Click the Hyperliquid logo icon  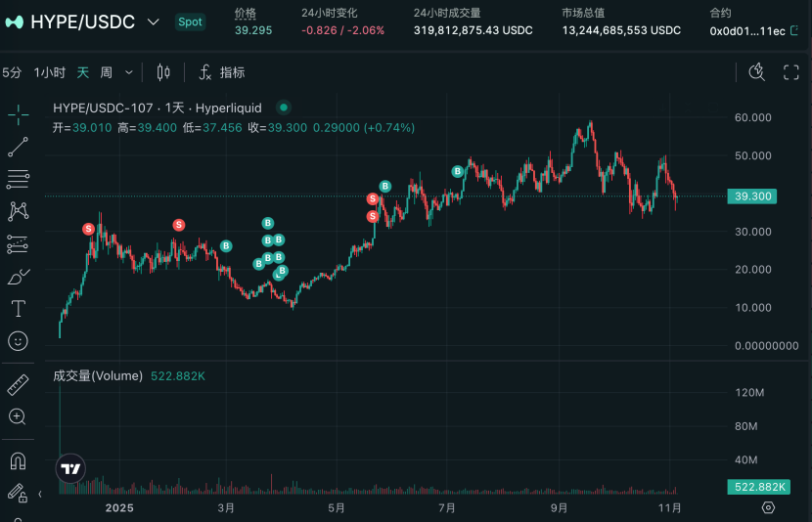tap(14, 22)
